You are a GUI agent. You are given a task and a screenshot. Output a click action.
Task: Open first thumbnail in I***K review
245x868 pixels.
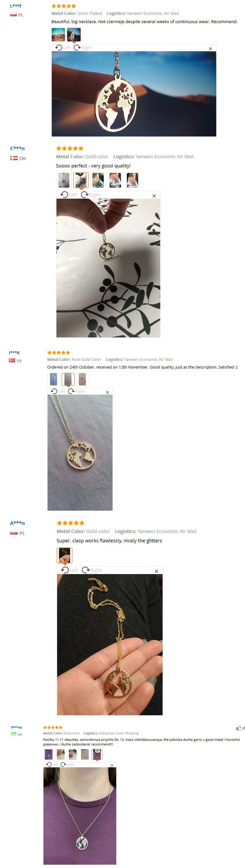tap(54, 379)
